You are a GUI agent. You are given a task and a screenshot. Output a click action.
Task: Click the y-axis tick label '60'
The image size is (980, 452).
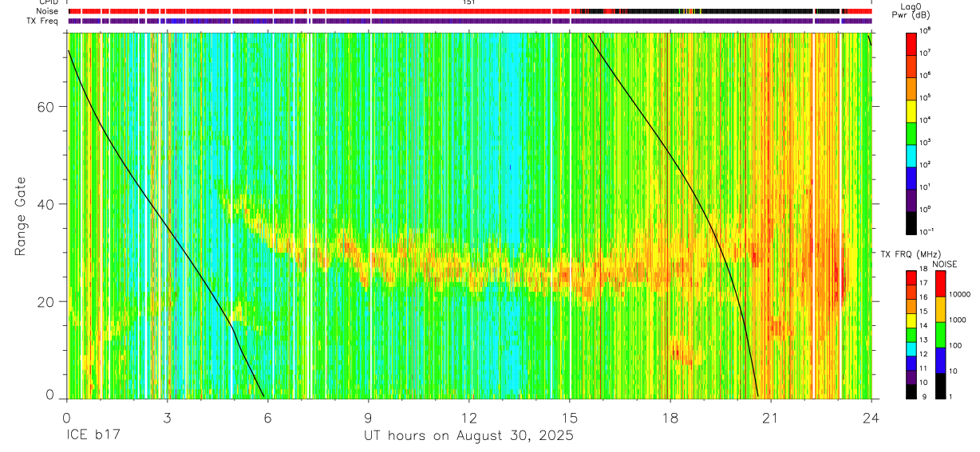(x=45, y=107)
